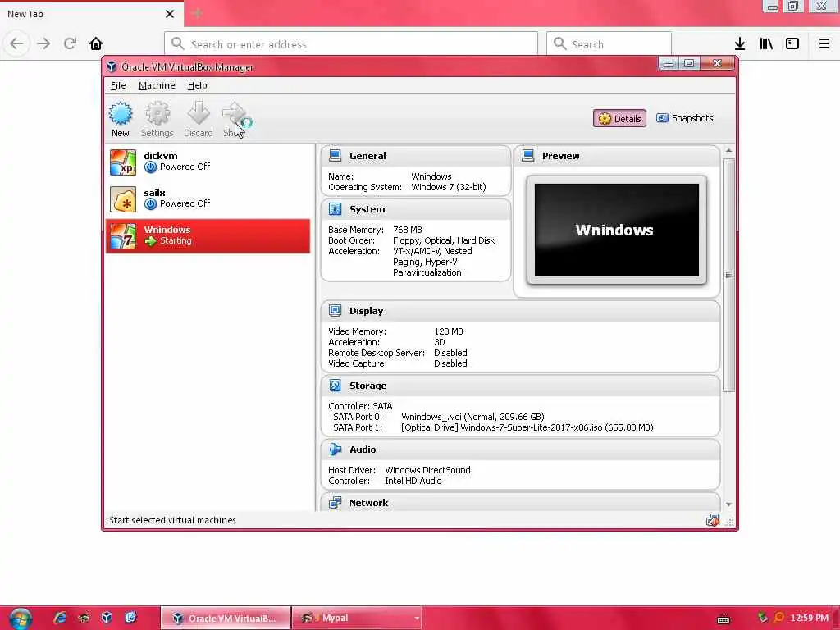Viewport: 840px width, 630px height.
Task: Open the browser library icon
Action: pyautogui.click(x=766, y=44)
